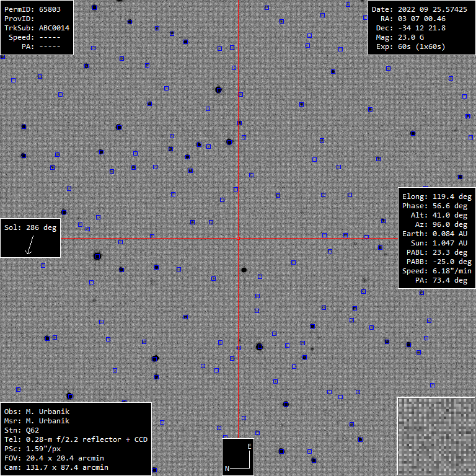Click the Speed 6.18"/min reading

(435, 271)
